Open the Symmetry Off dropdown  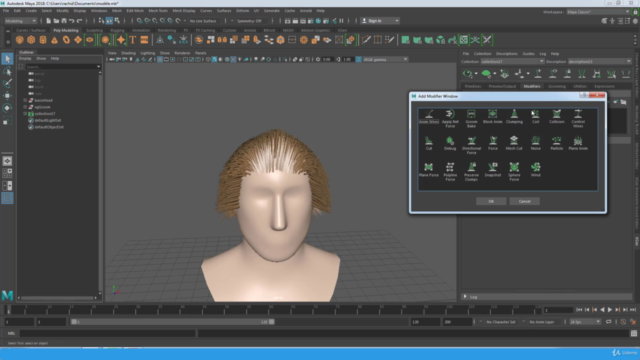(x=252, y=21)
